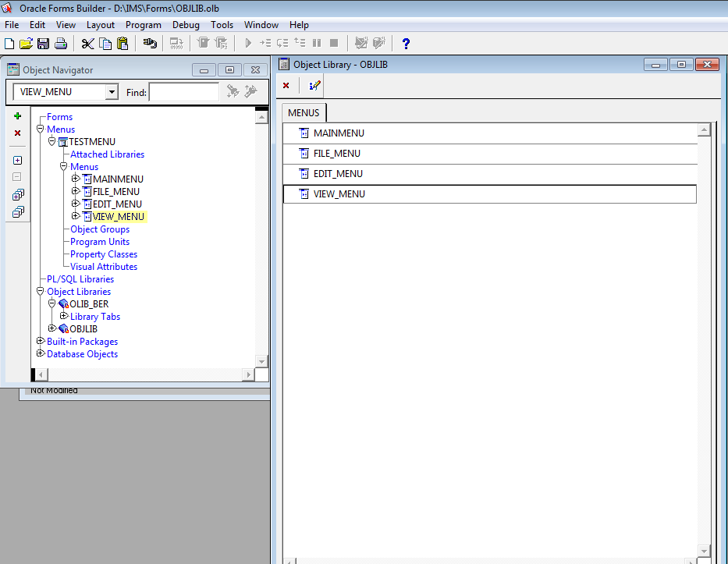Click the Find input field
The height and width of the screenshot is (564, 728).
tap(184, 92)
